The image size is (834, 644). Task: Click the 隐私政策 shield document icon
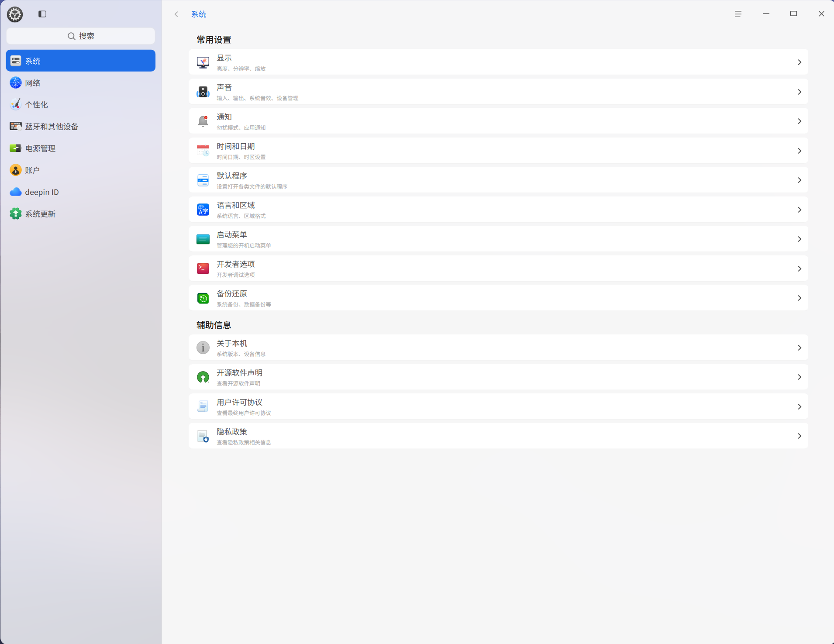(203, 436)
